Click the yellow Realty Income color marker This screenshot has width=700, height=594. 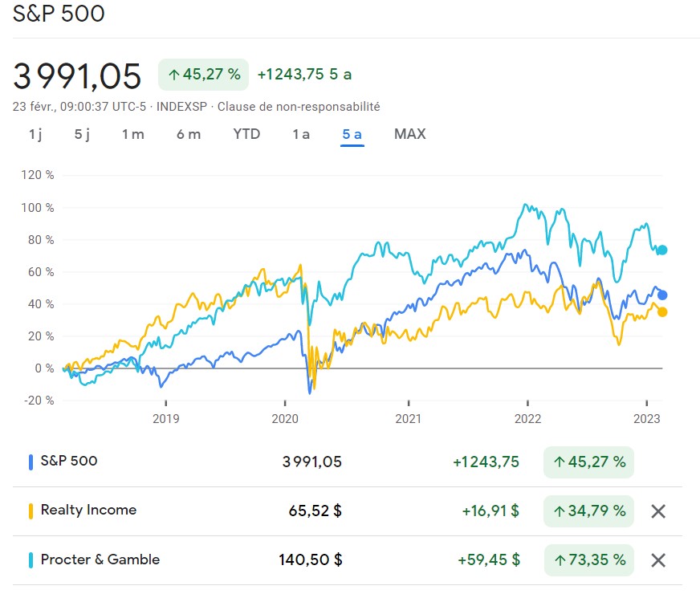tap(31, 511)
